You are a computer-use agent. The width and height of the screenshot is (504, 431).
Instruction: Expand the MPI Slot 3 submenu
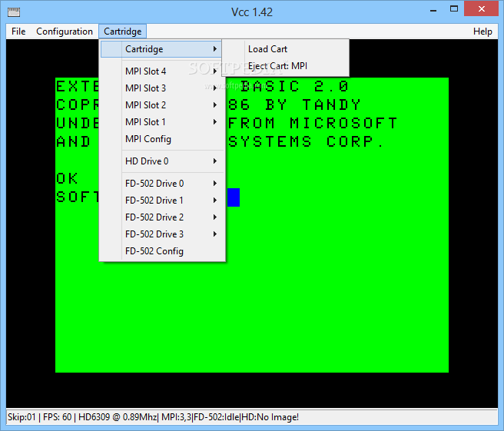(162, 88)
